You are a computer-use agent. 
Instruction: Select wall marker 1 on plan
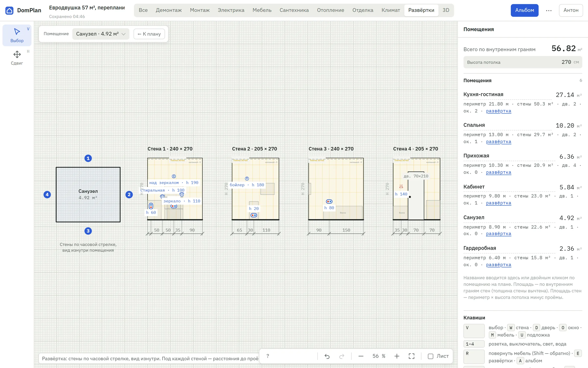pyautogui.click(x=88, y=158)
